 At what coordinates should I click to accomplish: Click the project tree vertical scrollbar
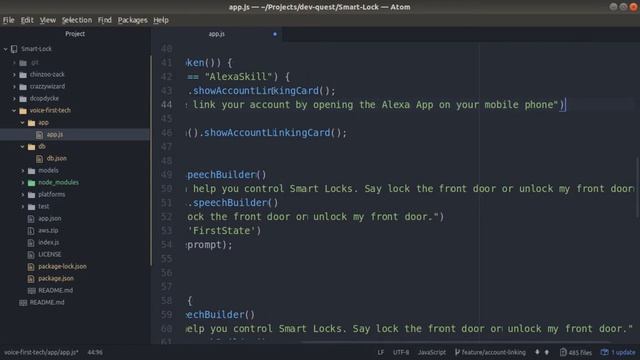151,160
